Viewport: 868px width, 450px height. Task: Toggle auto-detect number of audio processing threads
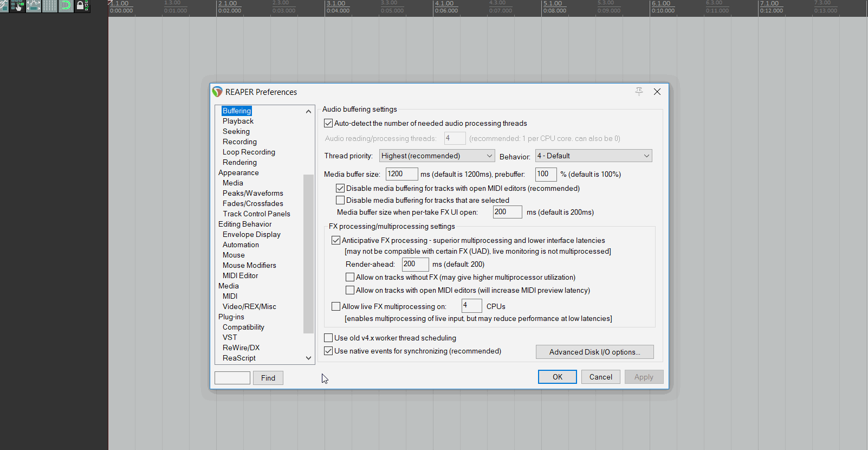pos(328,124)
